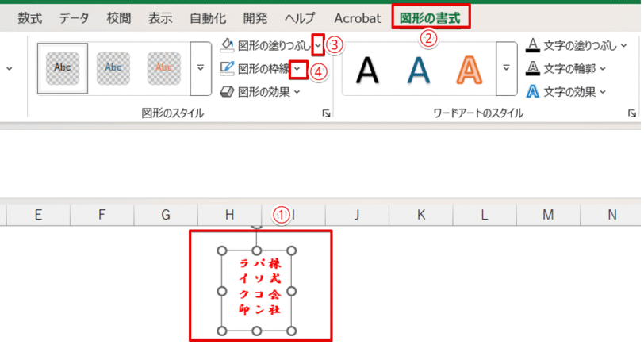Open Shape Styles dialog launcher
The height and width of the screenshot is (348, 644).
(x=326, y=113)
